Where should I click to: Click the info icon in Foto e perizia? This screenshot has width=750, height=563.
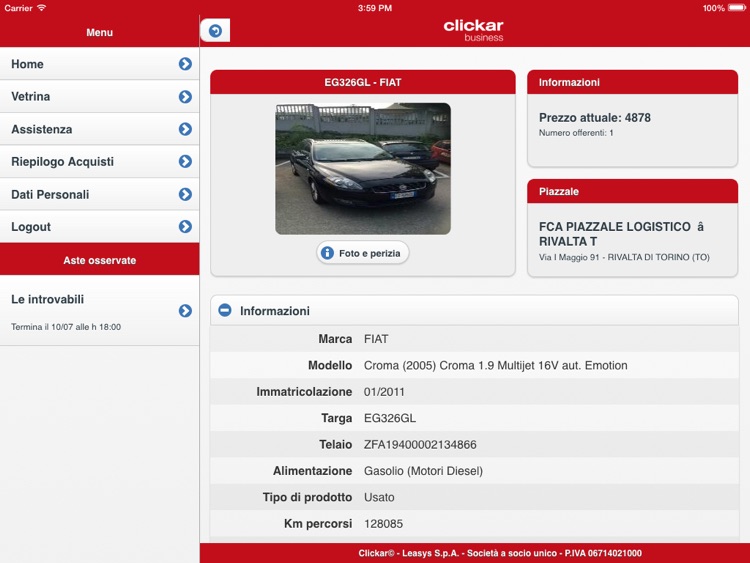pyautogui.click(x=327, y=253)
